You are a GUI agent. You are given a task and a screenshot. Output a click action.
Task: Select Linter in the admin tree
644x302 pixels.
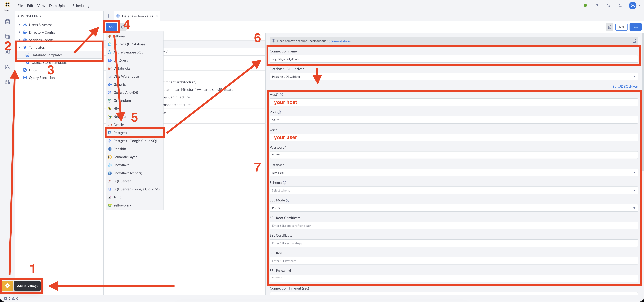click(x=33, y=70)
